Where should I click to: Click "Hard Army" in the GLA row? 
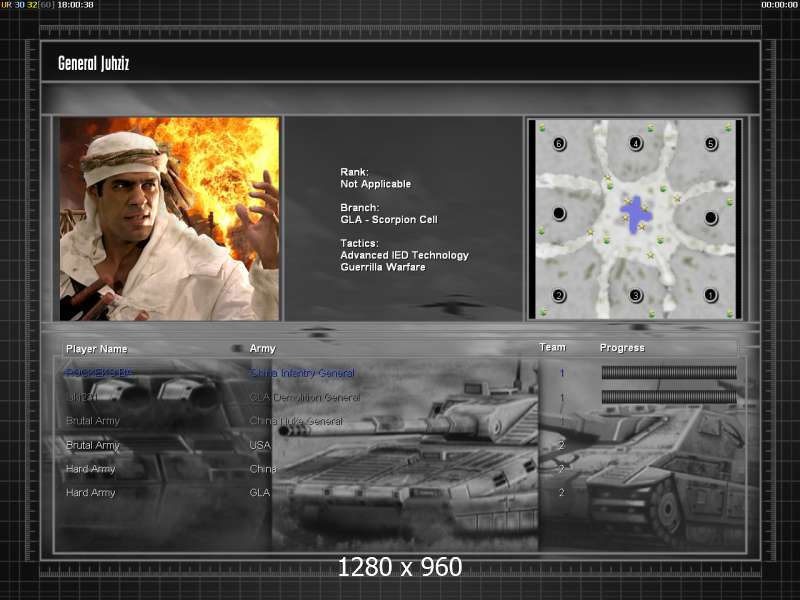click(90, 492)
